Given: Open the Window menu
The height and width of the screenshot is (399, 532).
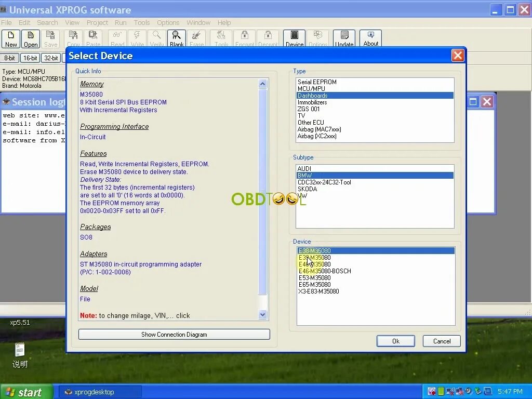Looking at the screenshot, I should pos(198,22).
